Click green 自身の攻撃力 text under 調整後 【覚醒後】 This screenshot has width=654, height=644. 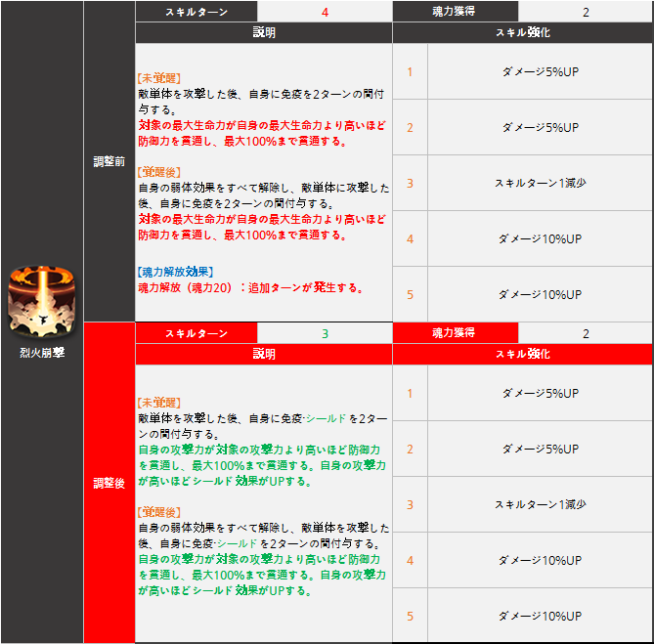262,575
